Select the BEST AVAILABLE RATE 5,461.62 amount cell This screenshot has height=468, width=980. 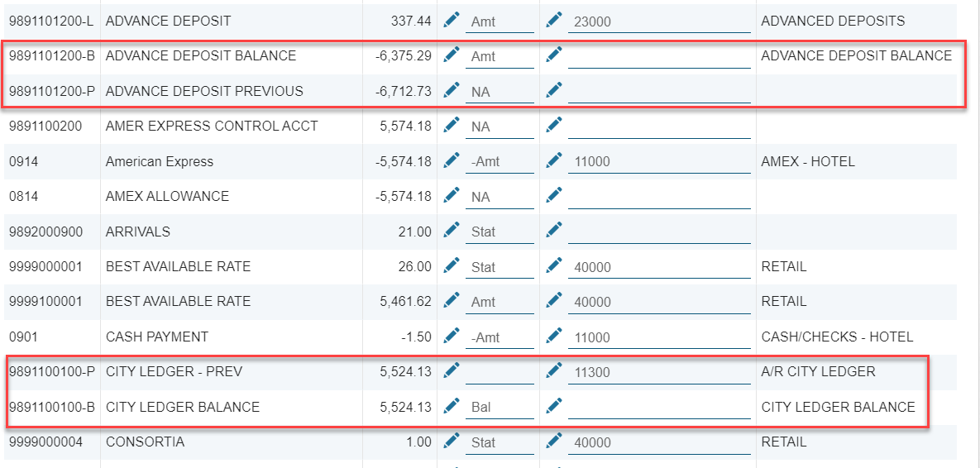(x=405, y=301)
